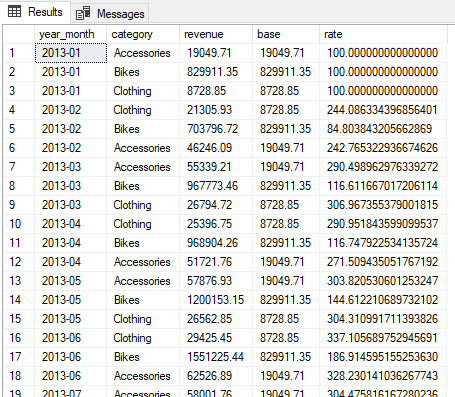Click the Clothing cell in row 9
The height and width of the screenshot is (397, 455).
point(143,205)
